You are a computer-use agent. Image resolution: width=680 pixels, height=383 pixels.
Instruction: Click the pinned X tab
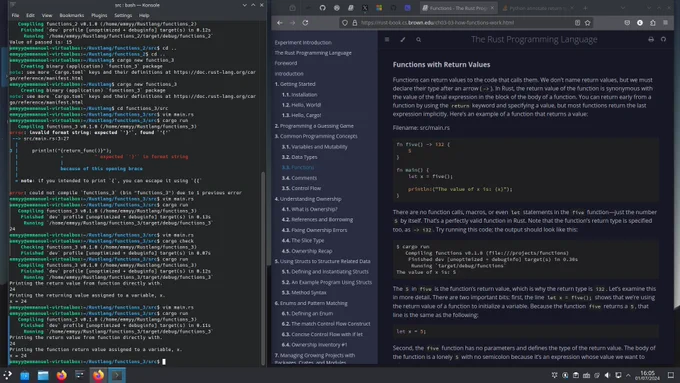tap(365, 8)
